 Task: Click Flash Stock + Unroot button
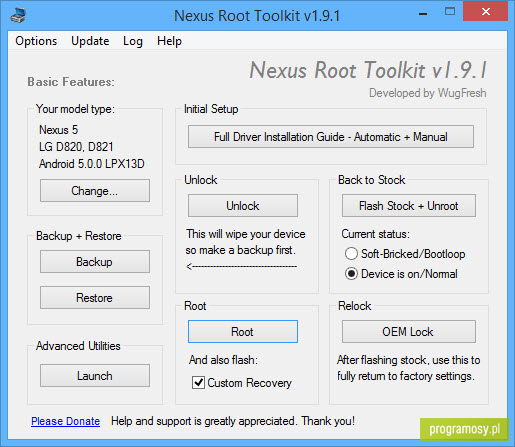[x=409, y=206]
